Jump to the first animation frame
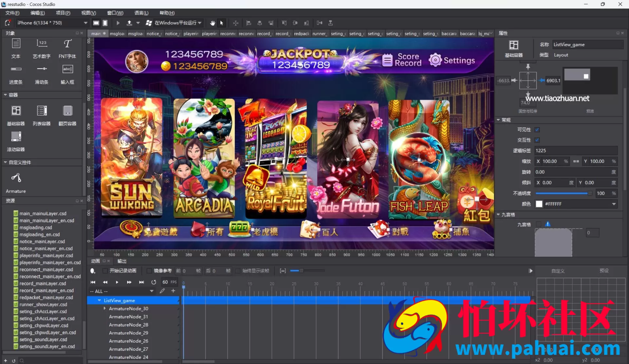 coord(93,282)
